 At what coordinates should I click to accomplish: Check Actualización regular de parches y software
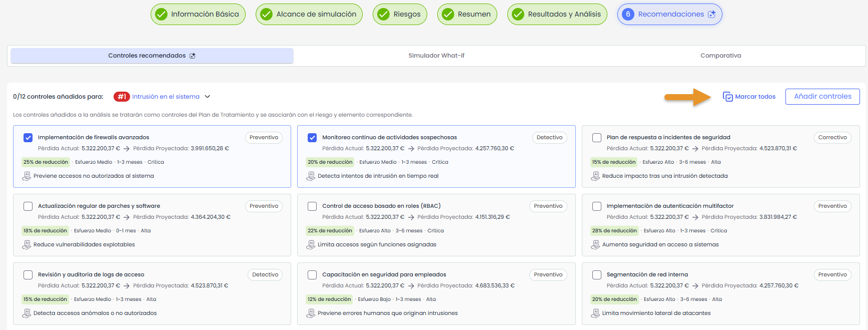click(28, 206)
